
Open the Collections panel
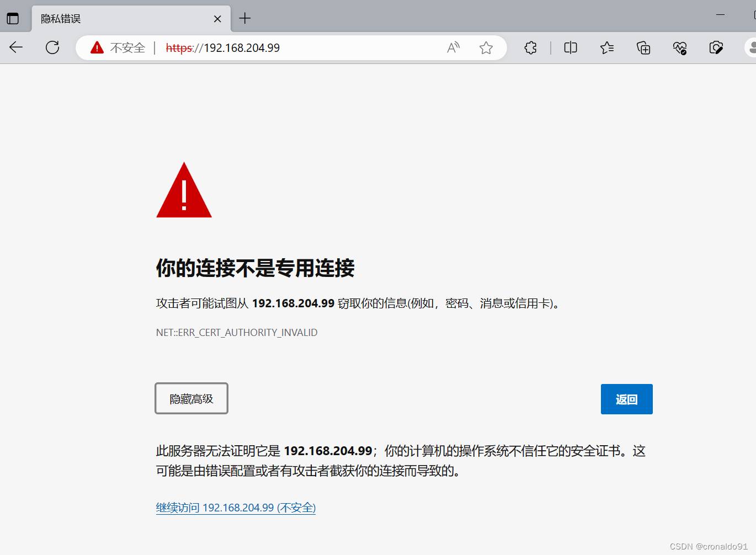pyautogui.click(x=643, y=48)
